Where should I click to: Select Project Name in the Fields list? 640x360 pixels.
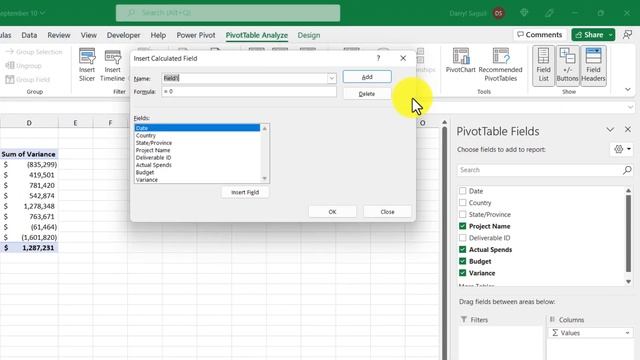coord(197,150)
